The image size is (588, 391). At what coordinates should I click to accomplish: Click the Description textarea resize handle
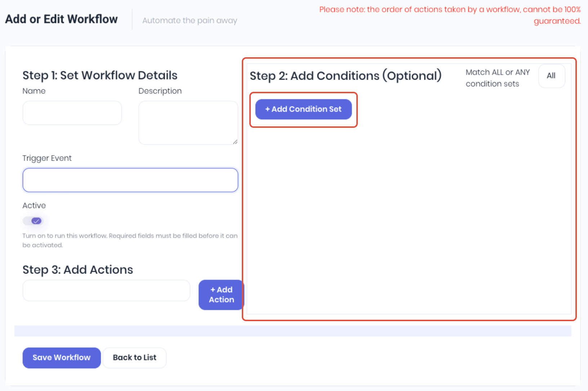[235, 141]
